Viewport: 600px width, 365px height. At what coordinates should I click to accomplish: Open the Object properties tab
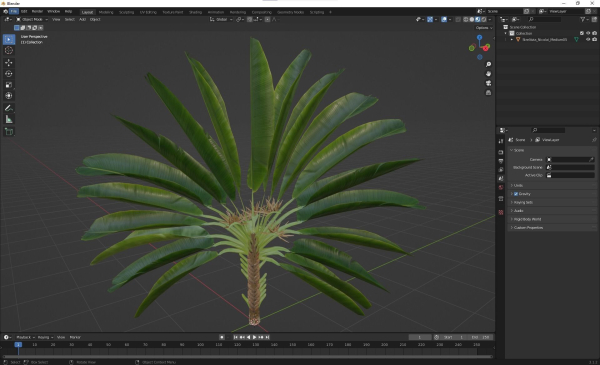tap(501, 199)
